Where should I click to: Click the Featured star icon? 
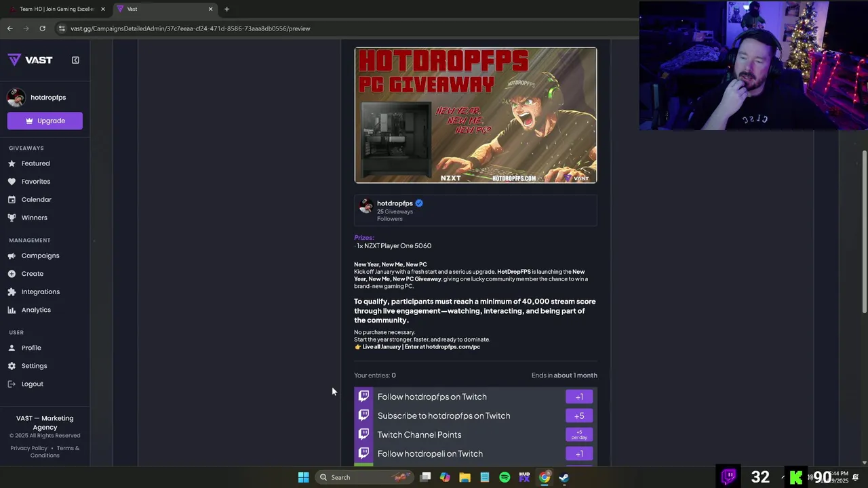coord(12,163)
